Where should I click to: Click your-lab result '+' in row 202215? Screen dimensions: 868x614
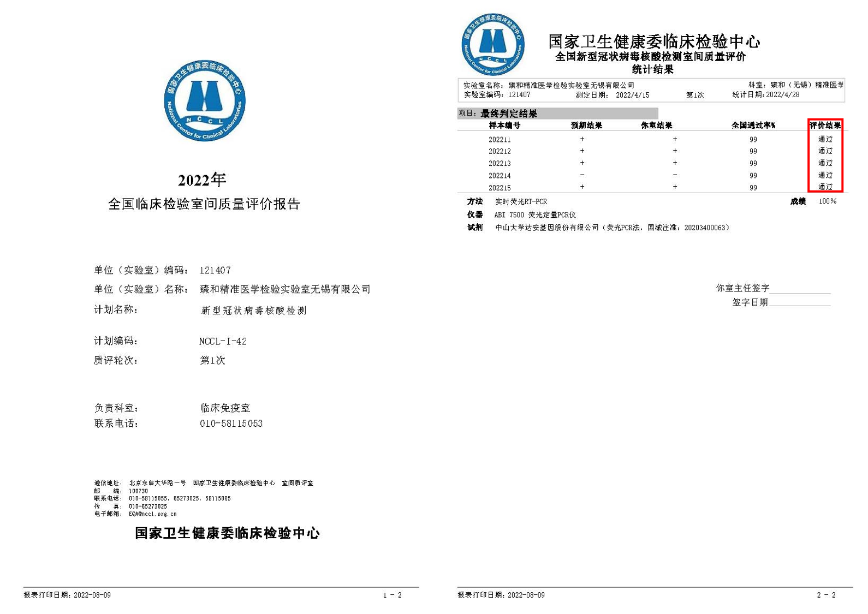[675, 187]
